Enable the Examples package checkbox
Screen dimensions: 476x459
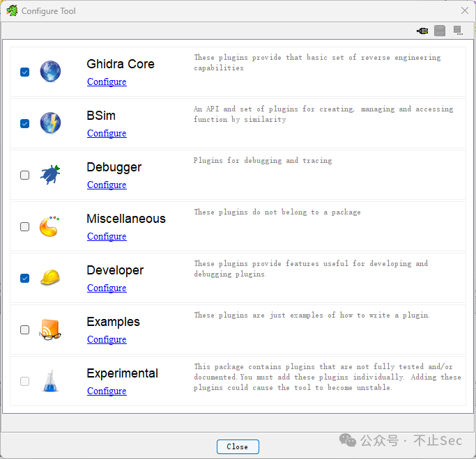pos(25,330)
